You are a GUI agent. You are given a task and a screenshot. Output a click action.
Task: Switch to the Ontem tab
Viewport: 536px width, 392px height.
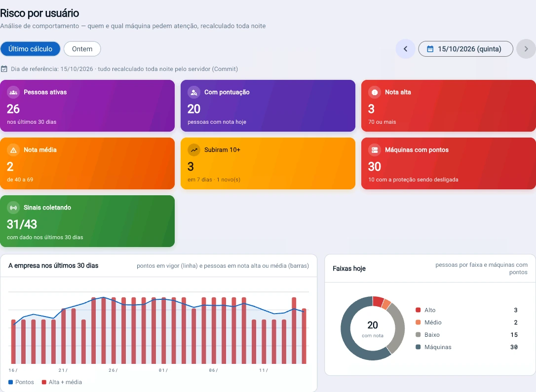pyautogui.click(x=82, y=49)
